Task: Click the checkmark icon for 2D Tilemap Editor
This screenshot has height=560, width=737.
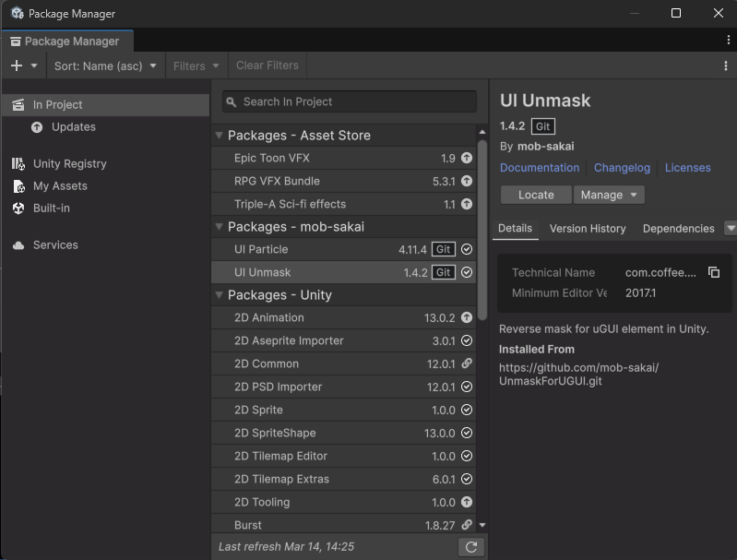Action: point(466,456)
